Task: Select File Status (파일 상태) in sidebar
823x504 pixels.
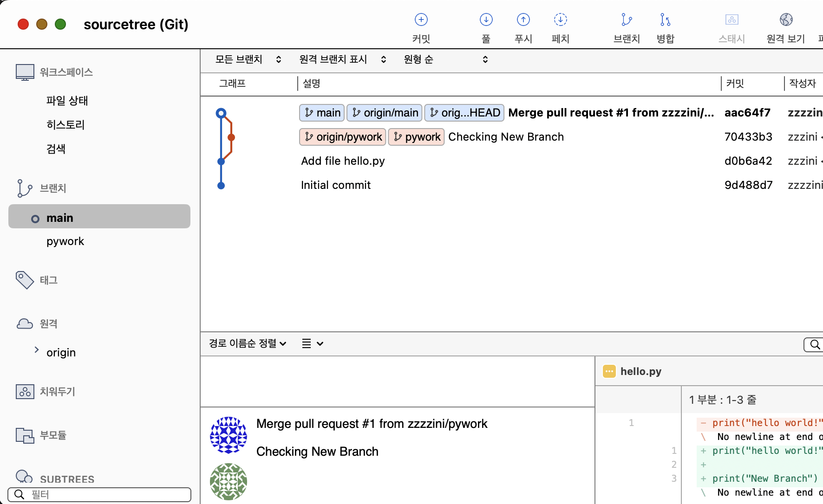Action: tap(67, 101)
